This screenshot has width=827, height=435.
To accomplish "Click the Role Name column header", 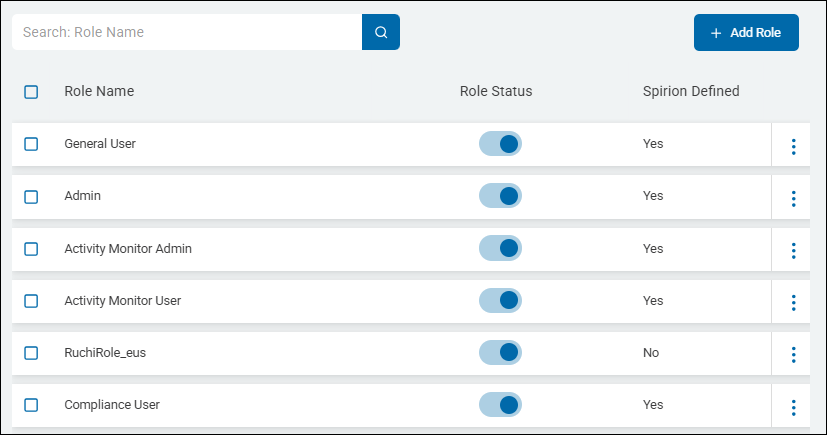I will click(x=99, y=92).
